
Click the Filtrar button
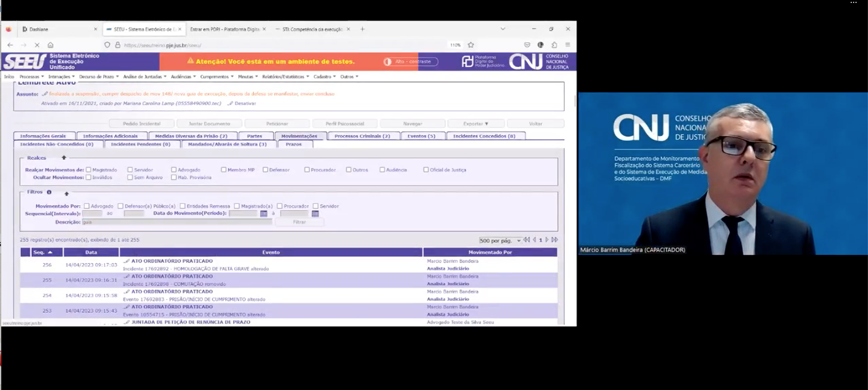click(x=299, y=222)
